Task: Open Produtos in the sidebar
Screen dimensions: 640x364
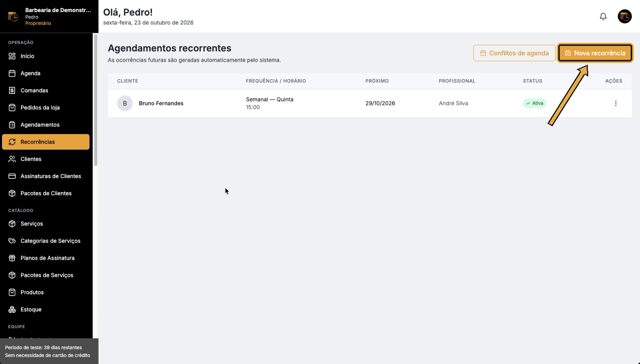Action: pos(46,292)
